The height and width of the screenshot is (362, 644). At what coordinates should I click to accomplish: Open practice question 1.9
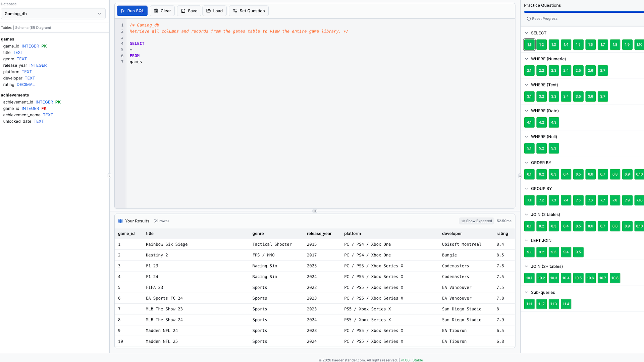tap(627, 45)
